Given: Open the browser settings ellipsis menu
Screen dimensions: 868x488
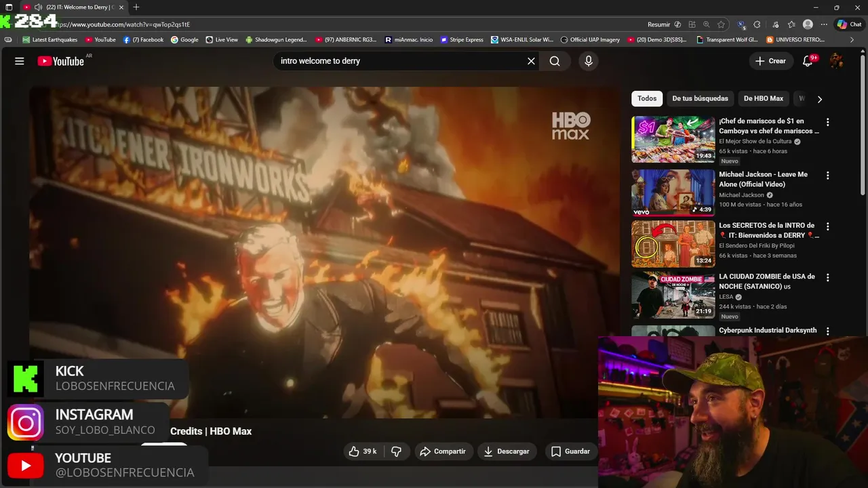Looking at the screenshot, I should [x=824, y=24].
